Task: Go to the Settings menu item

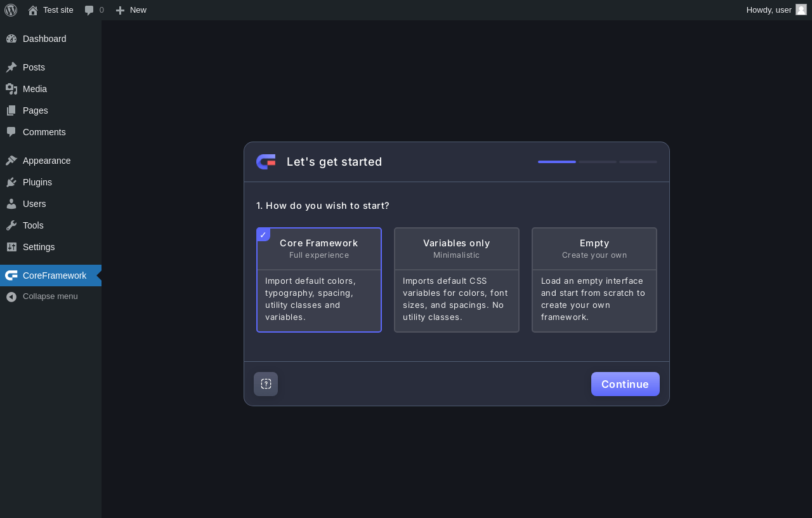Action: coord(39,247)
